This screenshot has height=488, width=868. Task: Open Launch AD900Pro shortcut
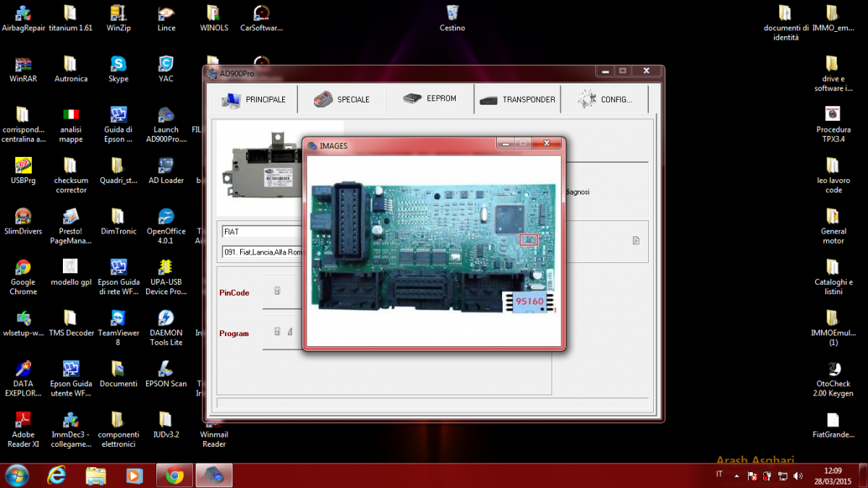click(166, 124)
